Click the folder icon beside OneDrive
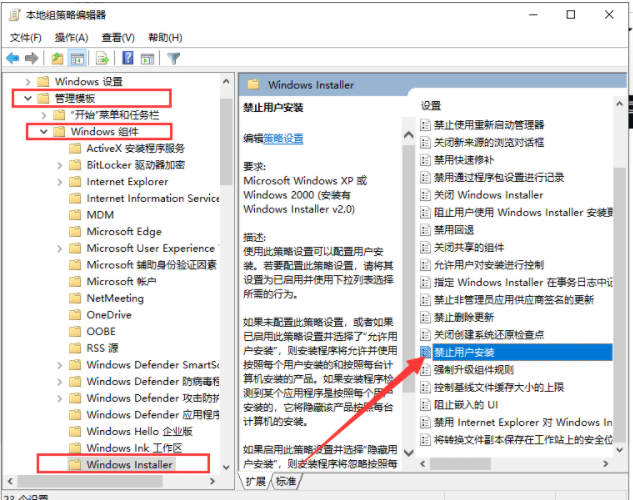 point(75,315)
